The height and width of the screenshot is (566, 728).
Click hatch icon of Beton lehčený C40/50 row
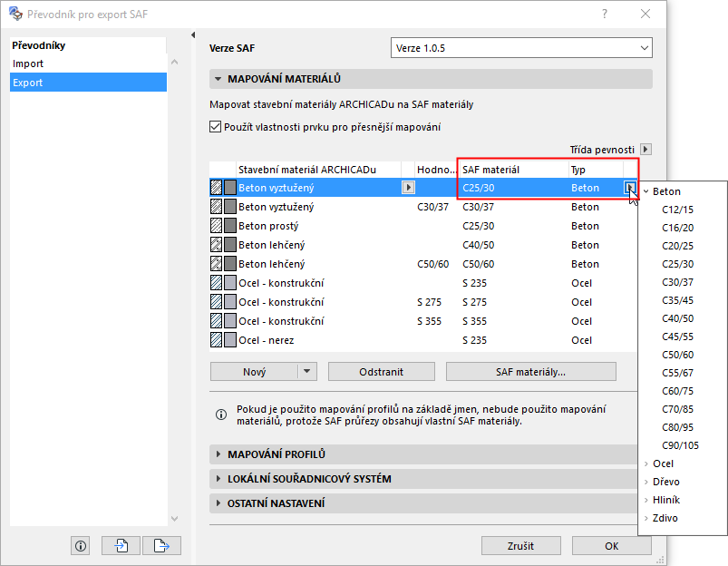click(x=216, y=245)
